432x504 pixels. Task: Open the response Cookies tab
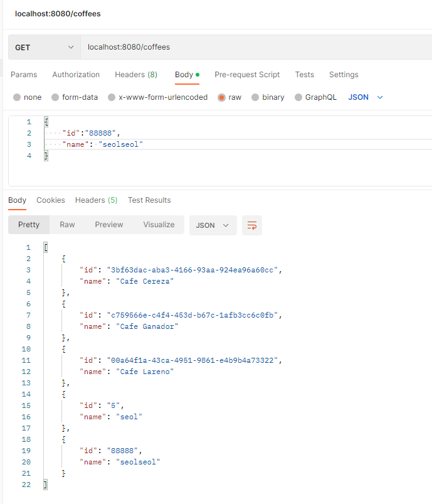pyautogui.click(x=50, y=200)
